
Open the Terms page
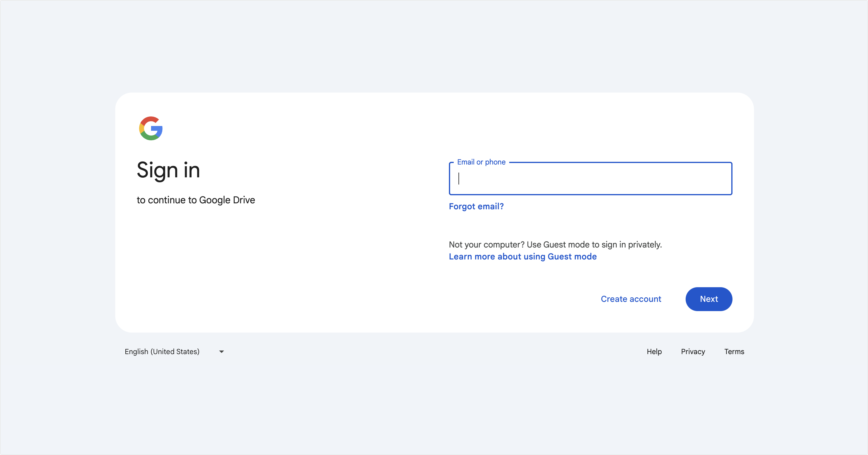(x=734, y=351)
